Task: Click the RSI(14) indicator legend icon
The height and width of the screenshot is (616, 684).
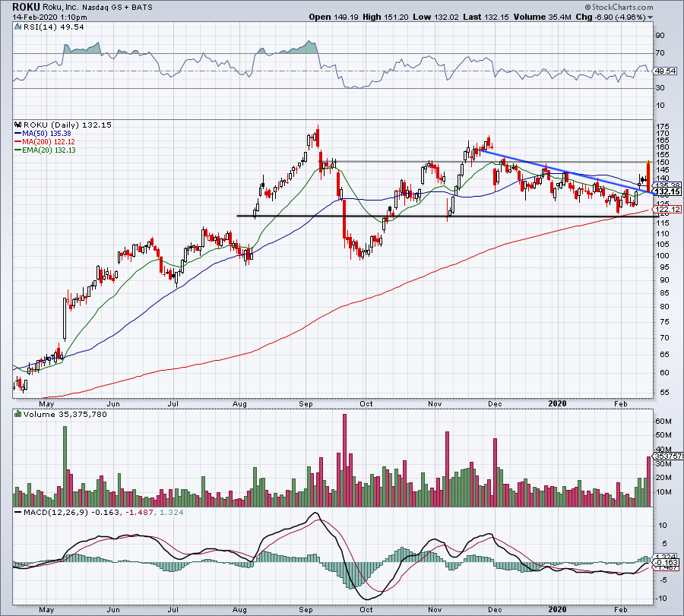Action: pyautogui.click(x=17, y=27)
